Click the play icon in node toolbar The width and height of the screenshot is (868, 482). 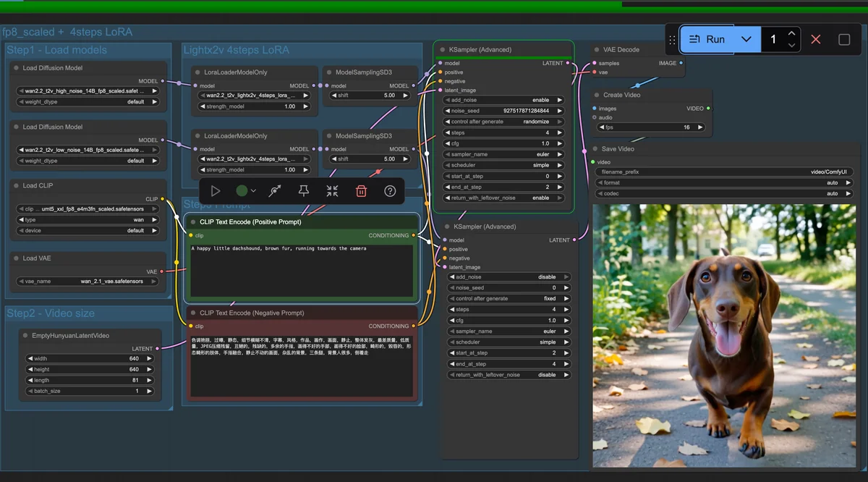pyautogui.click(x=216, y=191)
